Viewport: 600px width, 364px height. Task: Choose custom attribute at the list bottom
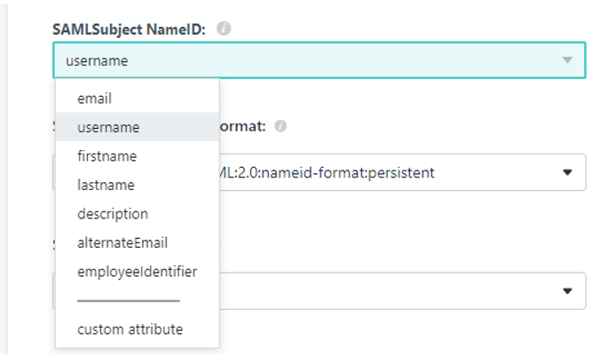tap(130, 329)
